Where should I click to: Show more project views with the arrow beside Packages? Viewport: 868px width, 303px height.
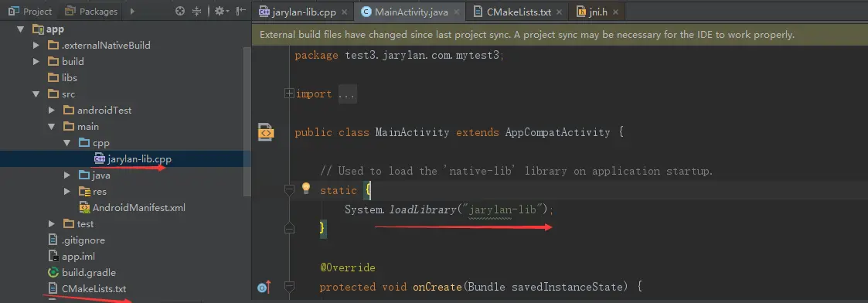(x=131, y=11)
